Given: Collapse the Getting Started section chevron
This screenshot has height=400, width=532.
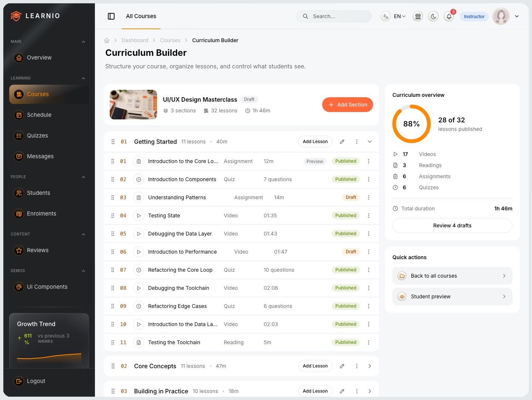Looking at the screenshot, I should [370, 142].
